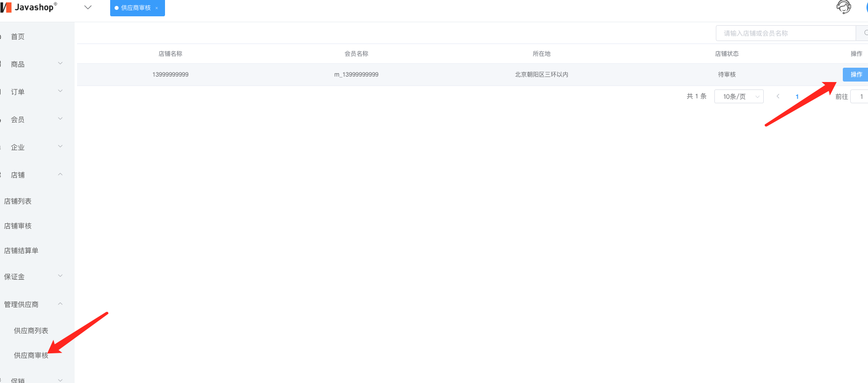Screen dimensions: 868x383
Task: Click member name m_13999999999
Action: click(356, 75)
